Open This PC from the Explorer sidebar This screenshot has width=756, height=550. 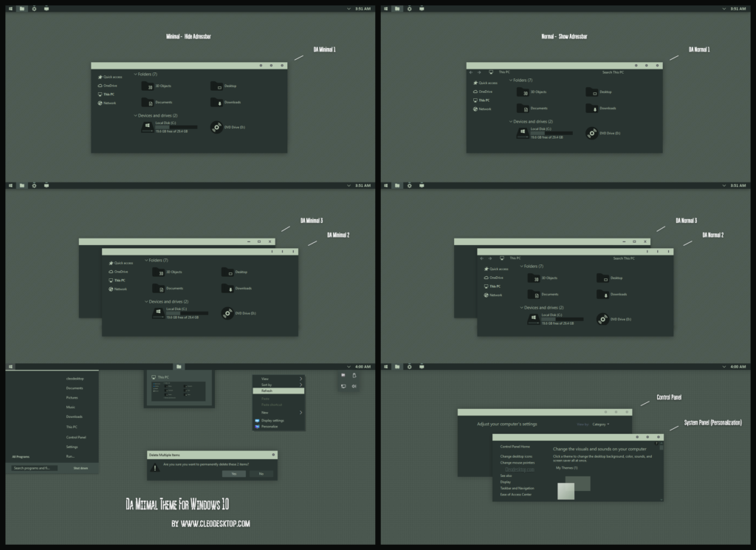(x=109, y=94)
